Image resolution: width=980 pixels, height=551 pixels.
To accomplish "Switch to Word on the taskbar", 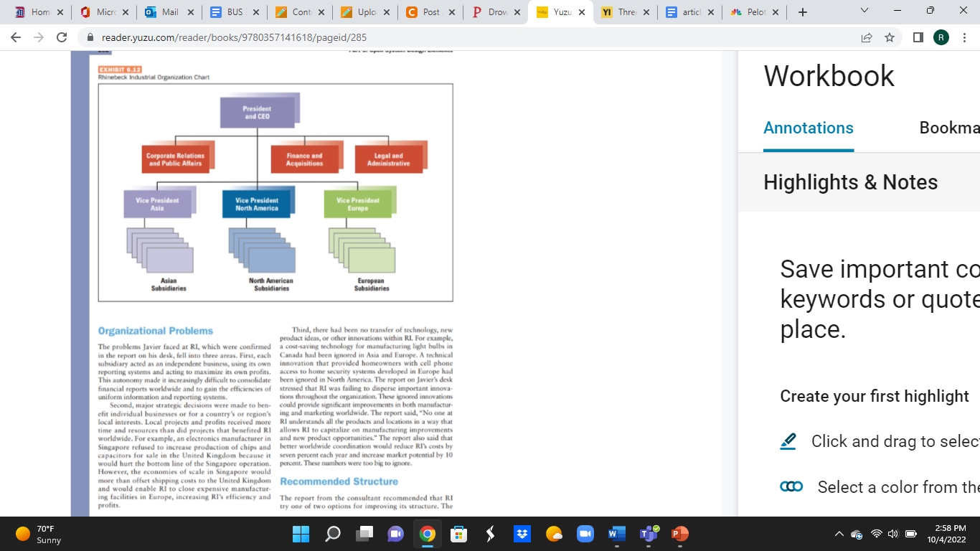I will click(616, 534).
